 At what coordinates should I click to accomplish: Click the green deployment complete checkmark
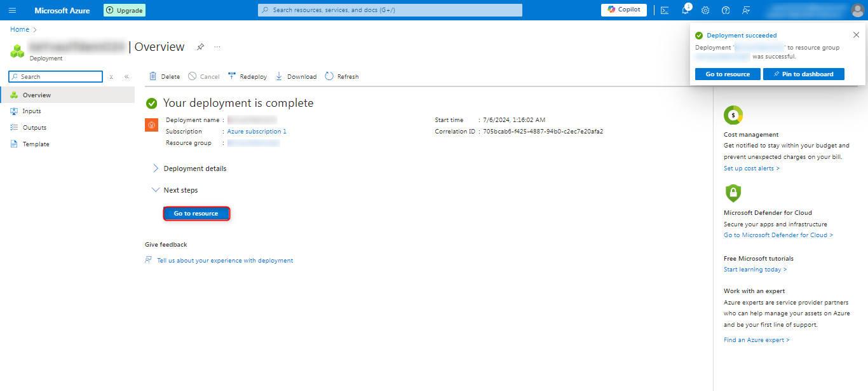click(x=151, y=103)
